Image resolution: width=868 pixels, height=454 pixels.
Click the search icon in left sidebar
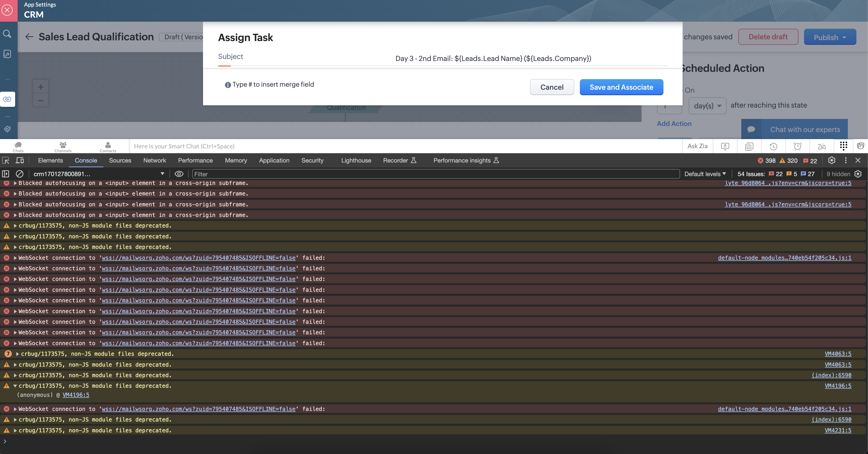7,34
